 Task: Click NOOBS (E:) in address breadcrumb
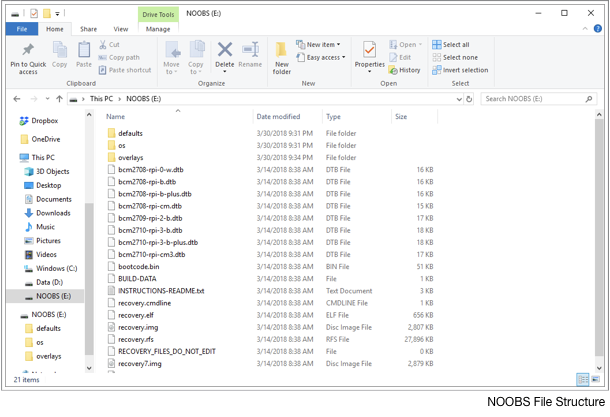[144, 99]
